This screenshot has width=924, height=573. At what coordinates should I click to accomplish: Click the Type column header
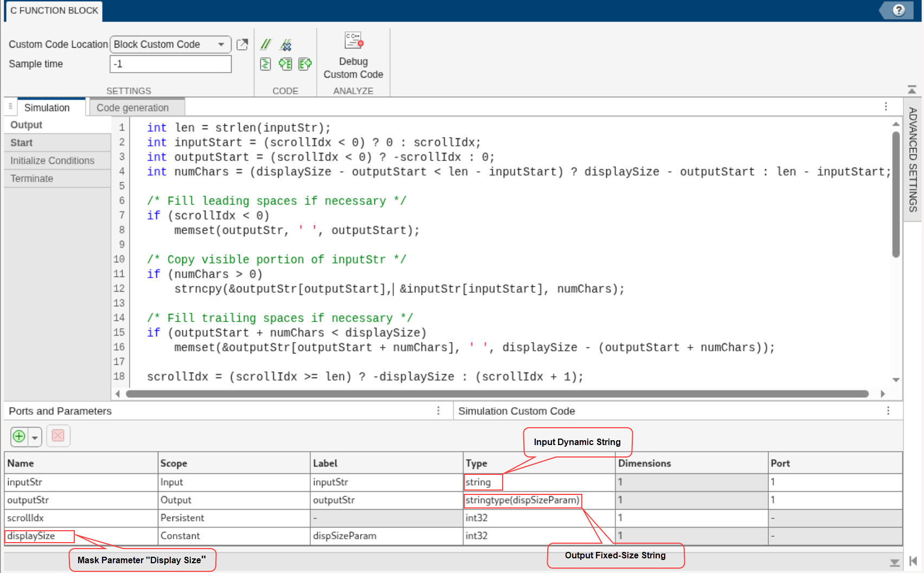540,463
